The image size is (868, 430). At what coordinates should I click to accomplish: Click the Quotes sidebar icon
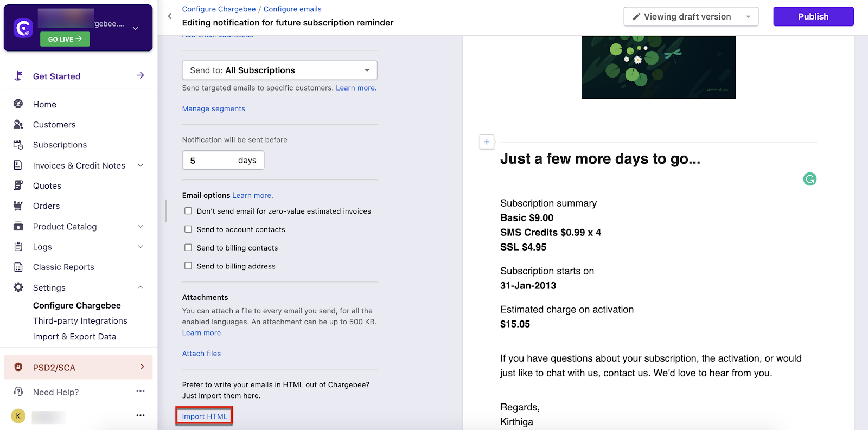tap(18, 185)
